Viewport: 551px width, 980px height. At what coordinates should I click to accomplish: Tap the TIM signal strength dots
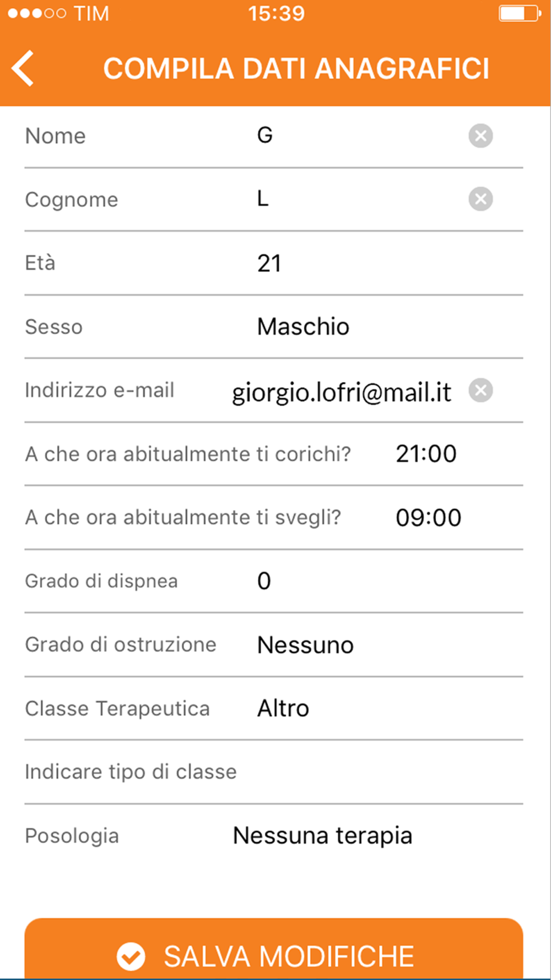tap(37, 13)
